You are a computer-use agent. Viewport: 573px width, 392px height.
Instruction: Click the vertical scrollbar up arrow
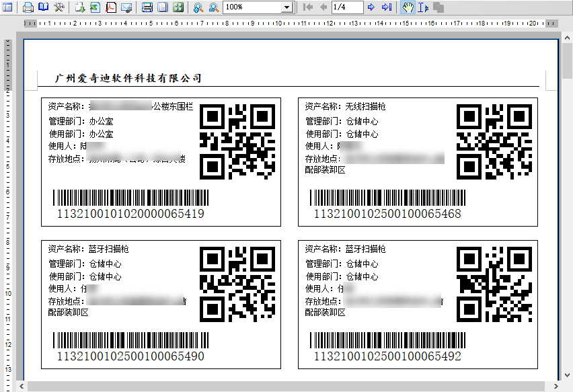click(x=567, y=38)
